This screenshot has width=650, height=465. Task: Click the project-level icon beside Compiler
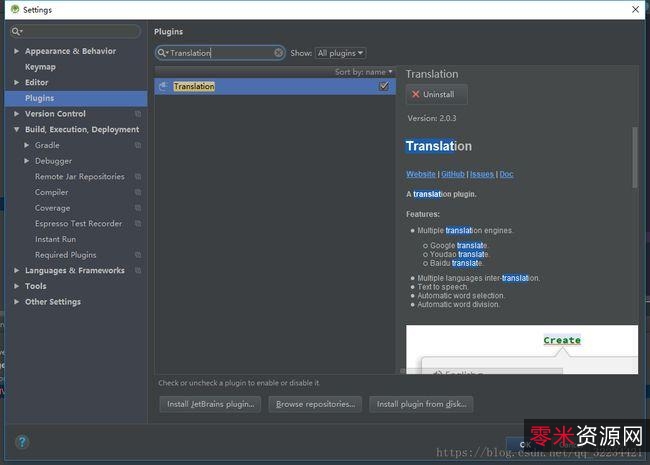[x=138, y=193]
